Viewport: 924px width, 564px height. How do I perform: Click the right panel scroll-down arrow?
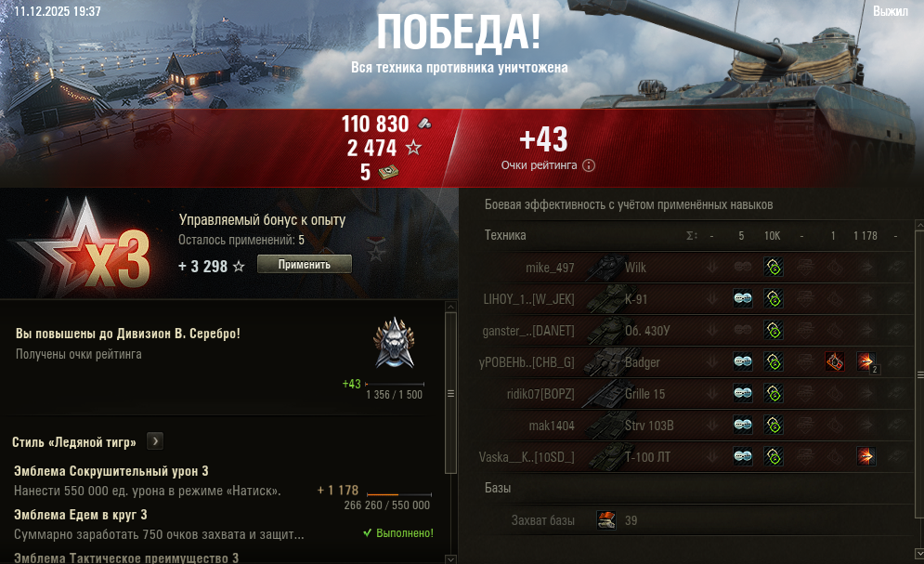click(919, 554)
